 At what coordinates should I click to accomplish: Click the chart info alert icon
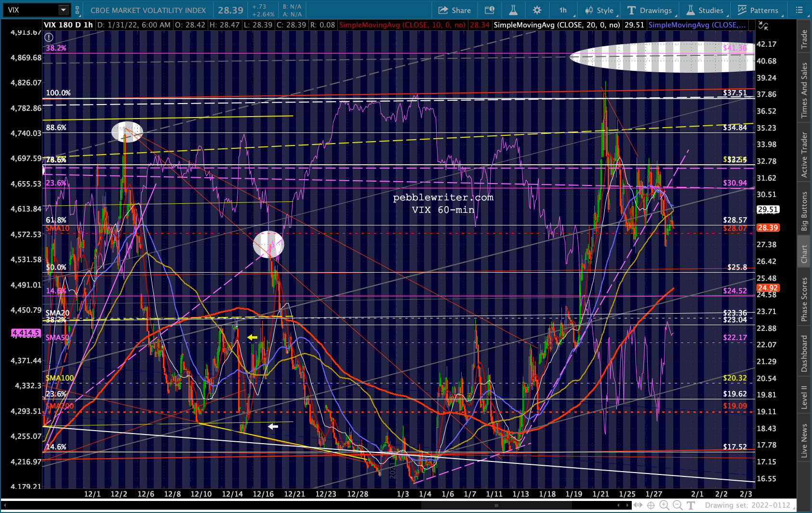(x=49, y=37)
